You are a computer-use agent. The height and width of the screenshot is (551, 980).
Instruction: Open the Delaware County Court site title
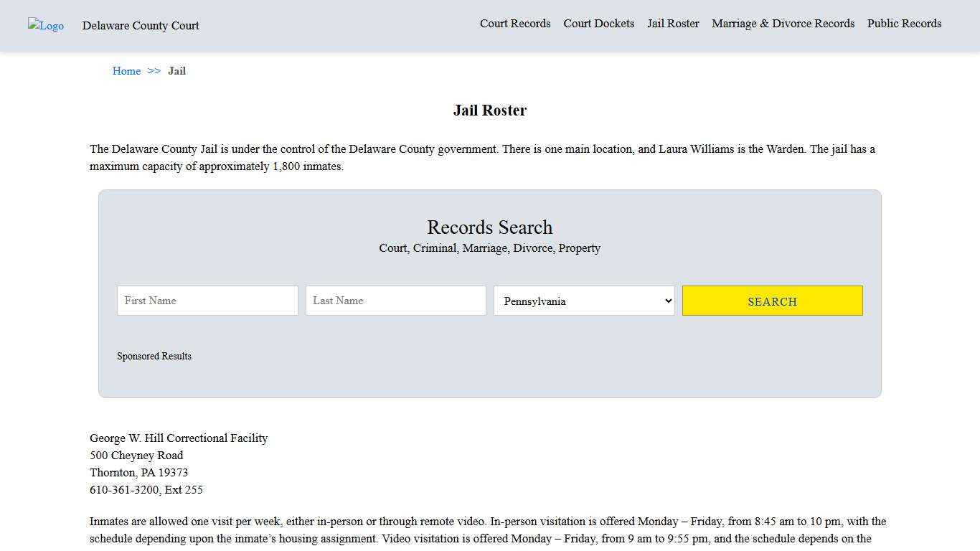click(x=141, y=26)
